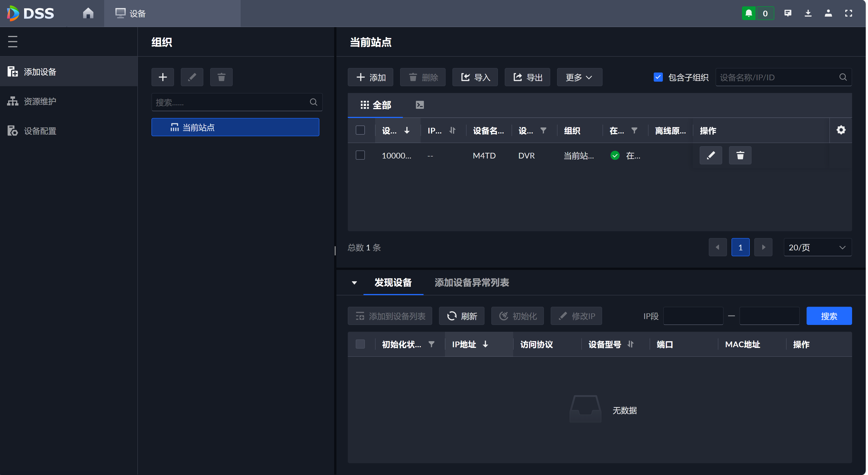Open the 20/页 page size dropdown
Screen dimensions: 868x475
(818, 247)
